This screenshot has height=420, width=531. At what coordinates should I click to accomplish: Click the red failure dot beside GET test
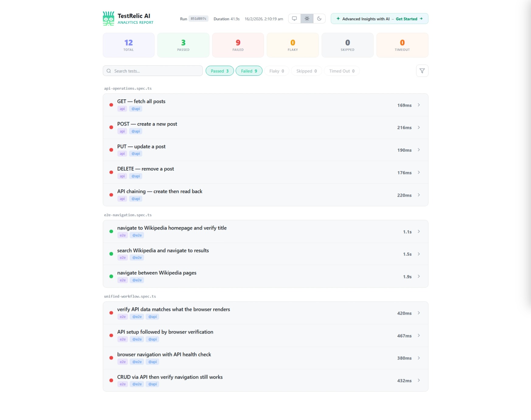pyautogui.click(x=111, y=105)
